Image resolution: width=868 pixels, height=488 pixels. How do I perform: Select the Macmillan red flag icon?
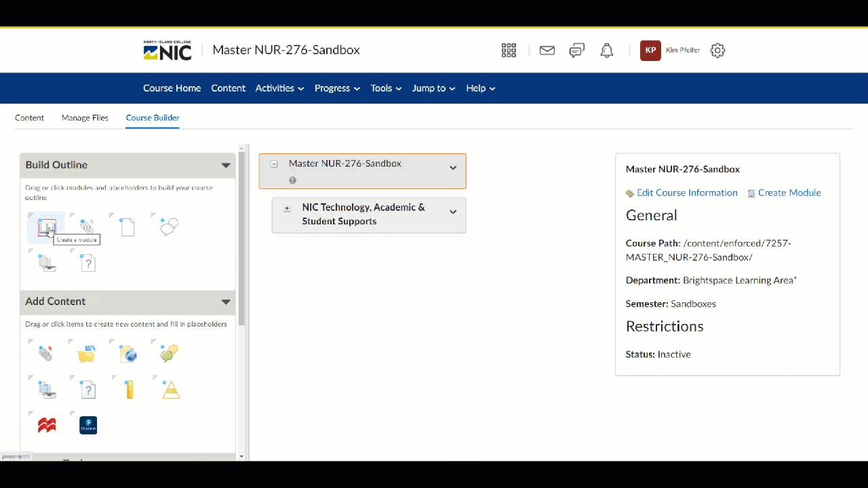pos(46,425)
